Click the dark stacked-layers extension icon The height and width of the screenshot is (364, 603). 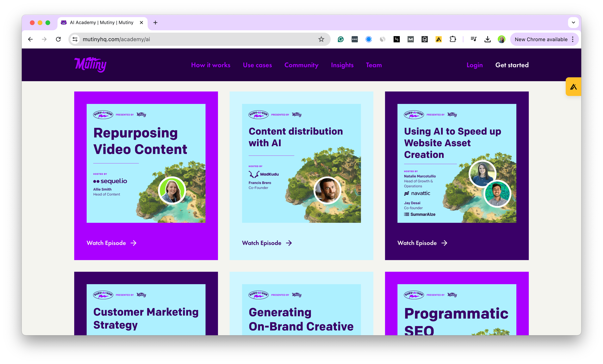pyautogui.click(x=425, y=39)
